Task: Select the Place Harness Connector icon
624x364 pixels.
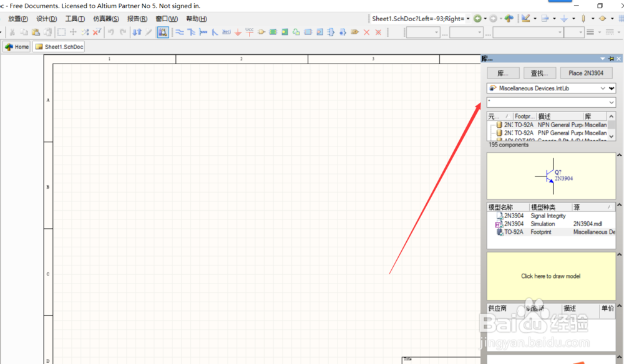Action: [x=331, y=32]
